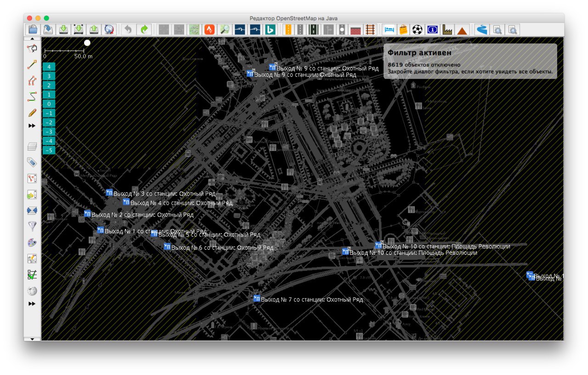Expand more tools below the pencil tool
Screen dimensions: 588x375
(x=32, y=126)
